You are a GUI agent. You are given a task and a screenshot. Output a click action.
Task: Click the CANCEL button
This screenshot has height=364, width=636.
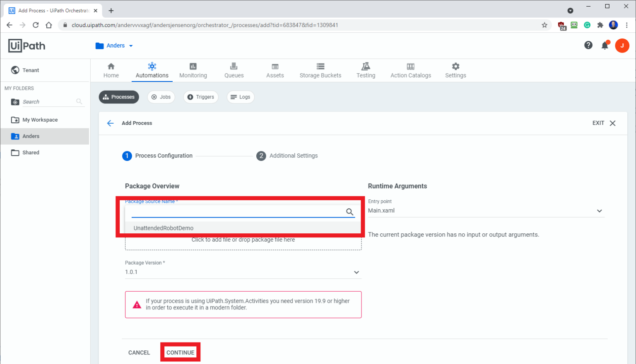(139, 352)
